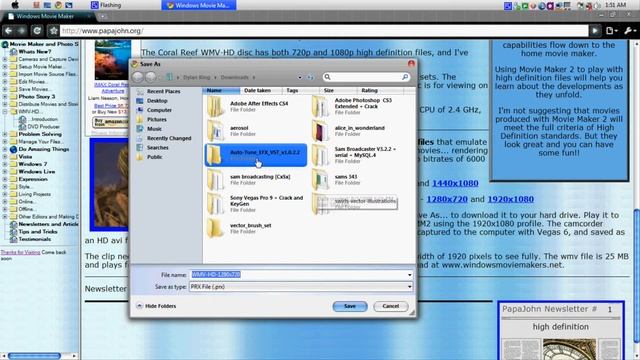The width and height of the screenshot is (640, 360).
Task: Open the path history dropdown in Save As
Action: pyautogui.click(x=300, y=77)
